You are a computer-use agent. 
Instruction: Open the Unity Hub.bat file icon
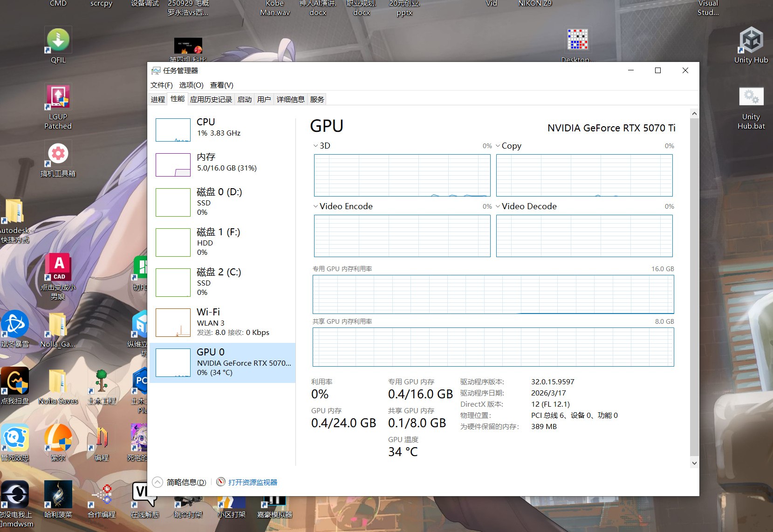(751, 97)
